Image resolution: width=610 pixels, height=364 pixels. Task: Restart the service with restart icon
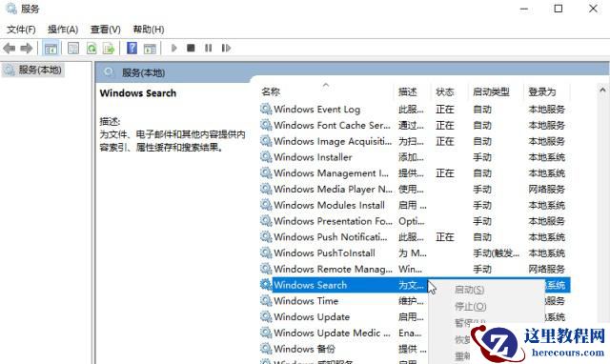tap(226, 48)
